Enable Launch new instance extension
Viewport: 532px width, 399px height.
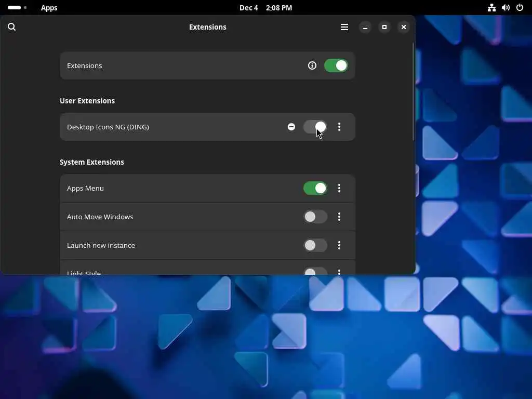(x=315, y=245)
